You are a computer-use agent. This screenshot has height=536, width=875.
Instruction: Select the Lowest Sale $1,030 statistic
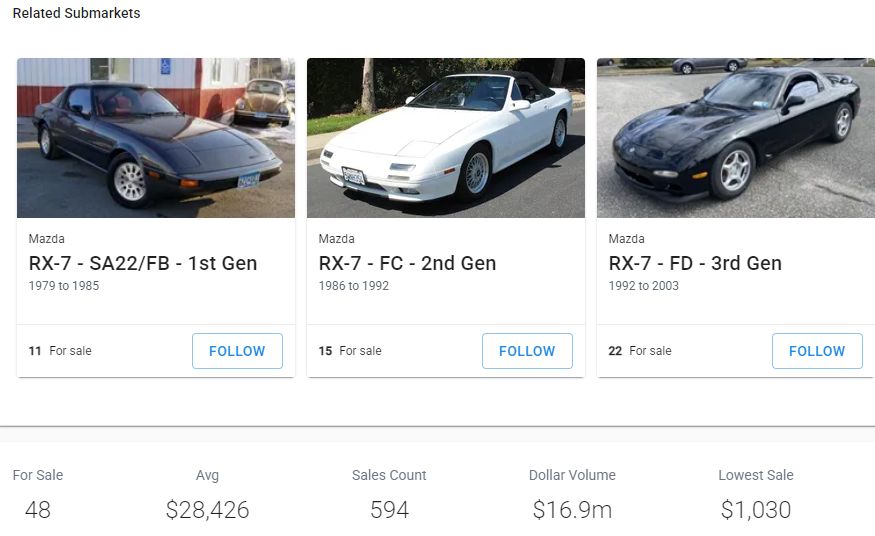(756, 495)
